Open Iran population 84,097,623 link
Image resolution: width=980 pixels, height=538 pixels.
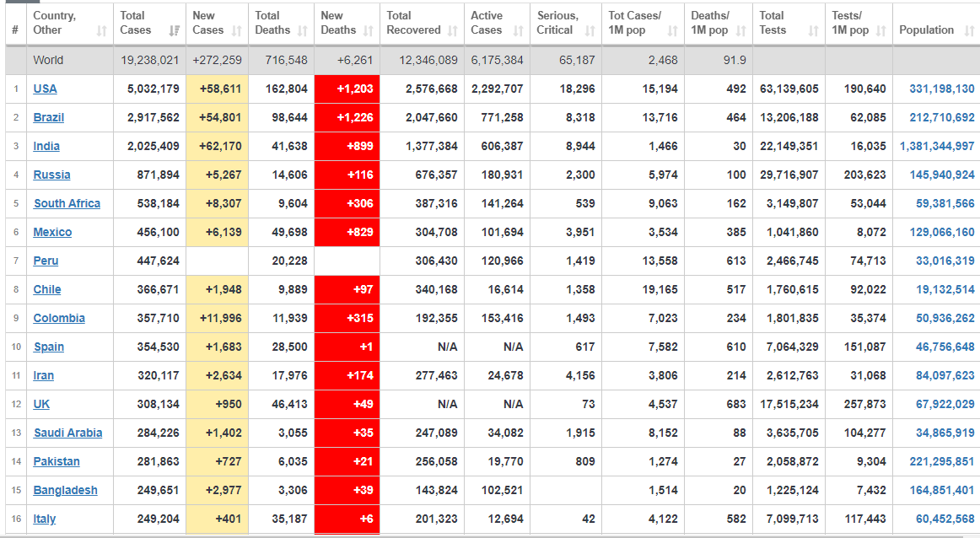coord(945,376)
